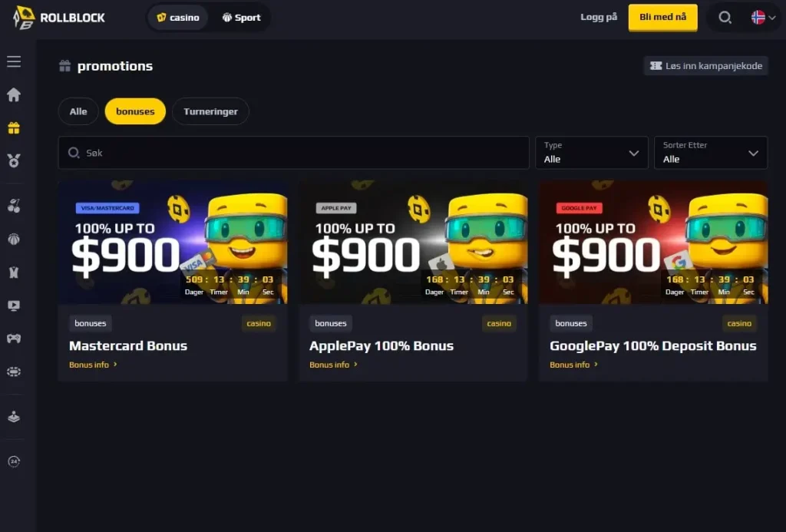Open Bonus info for ApplePay bonus
786x532 pixels.
pos(333,365)
